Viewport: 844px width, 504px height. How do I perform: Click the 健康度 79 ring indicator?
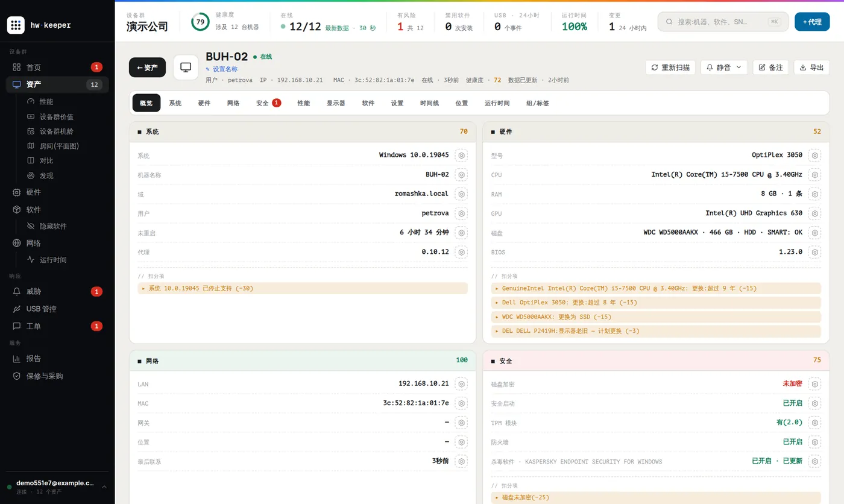click(200, 22)
